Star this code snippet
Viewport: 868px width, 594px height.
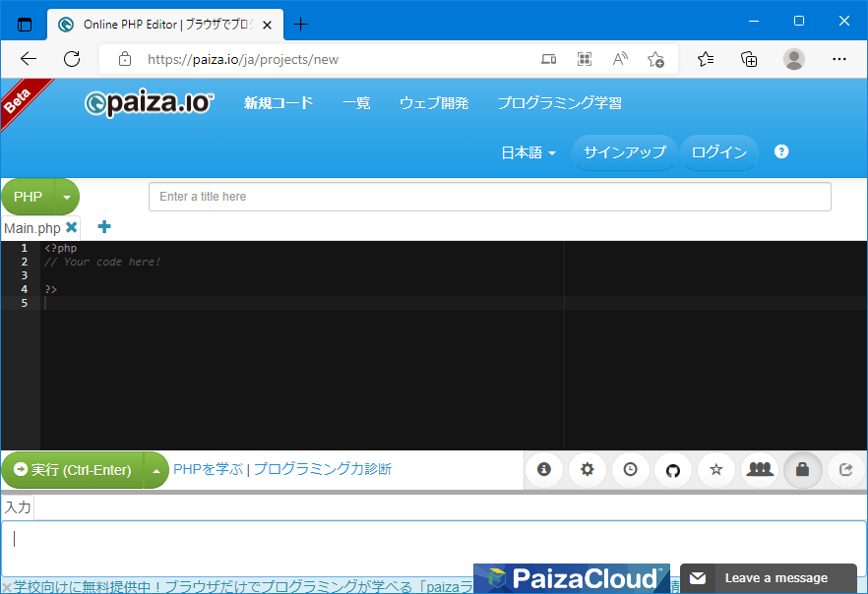(x=716, y=470)
